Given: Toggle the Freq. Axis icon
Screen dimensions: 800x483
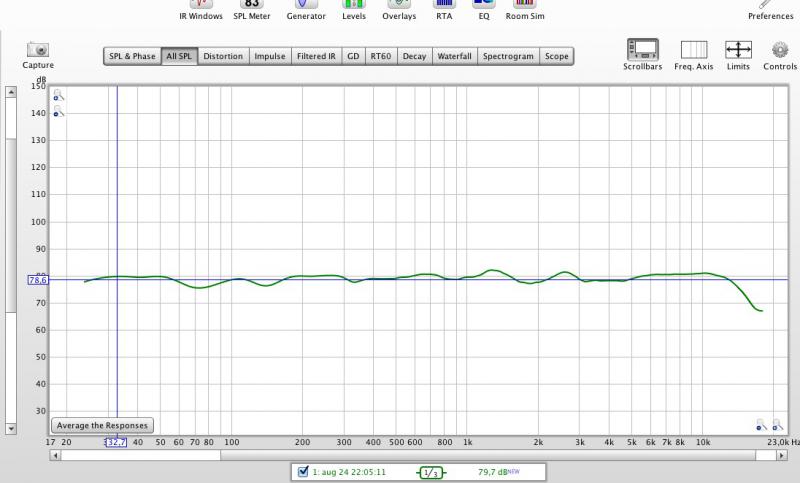Looking at the screenshot, I should 694,50.
